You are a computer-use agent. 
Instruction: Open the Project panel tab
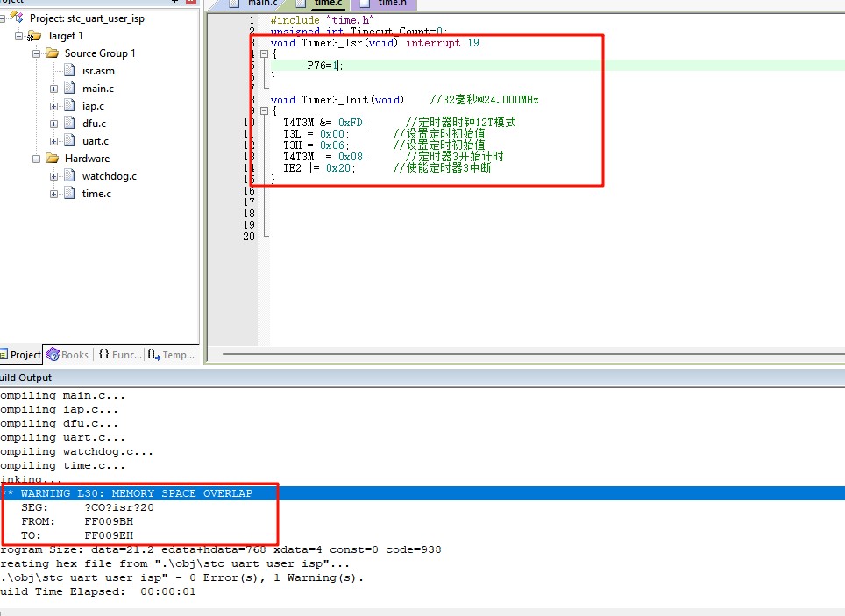pos(20,355)
